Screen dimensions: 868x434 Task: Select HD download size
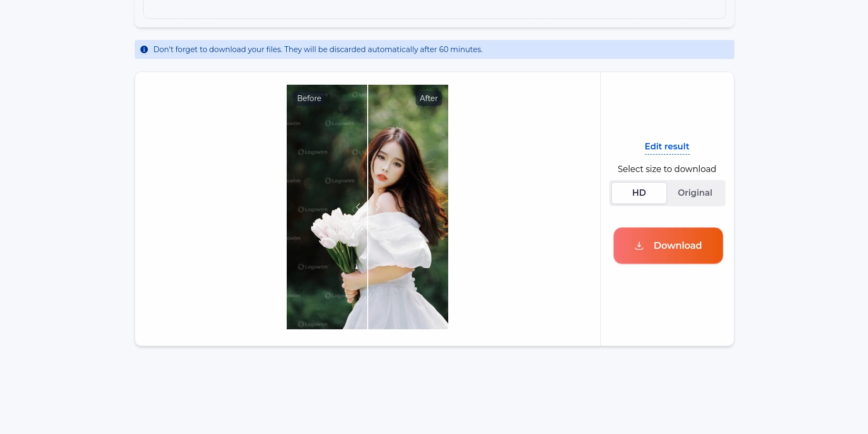click(639, 193)
